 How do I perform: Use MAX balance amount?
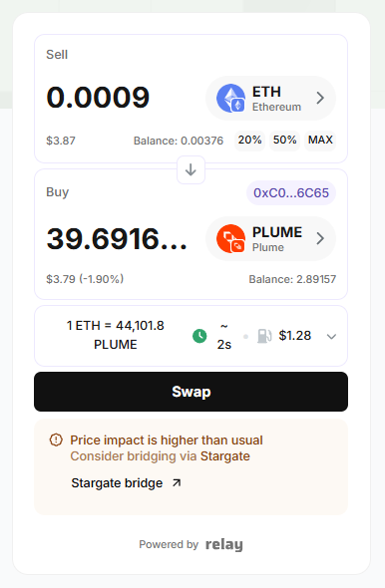320,140
